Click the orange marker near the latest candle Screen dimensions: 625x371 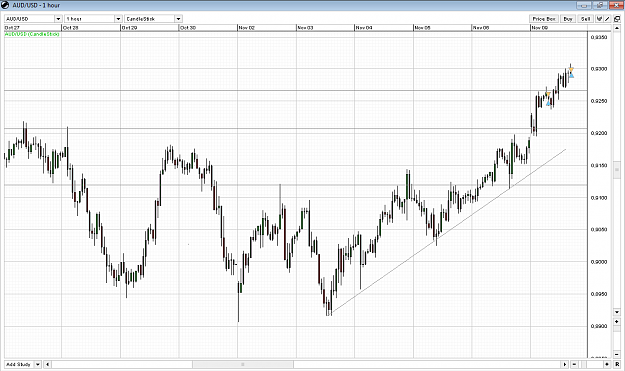pos(571,70)
